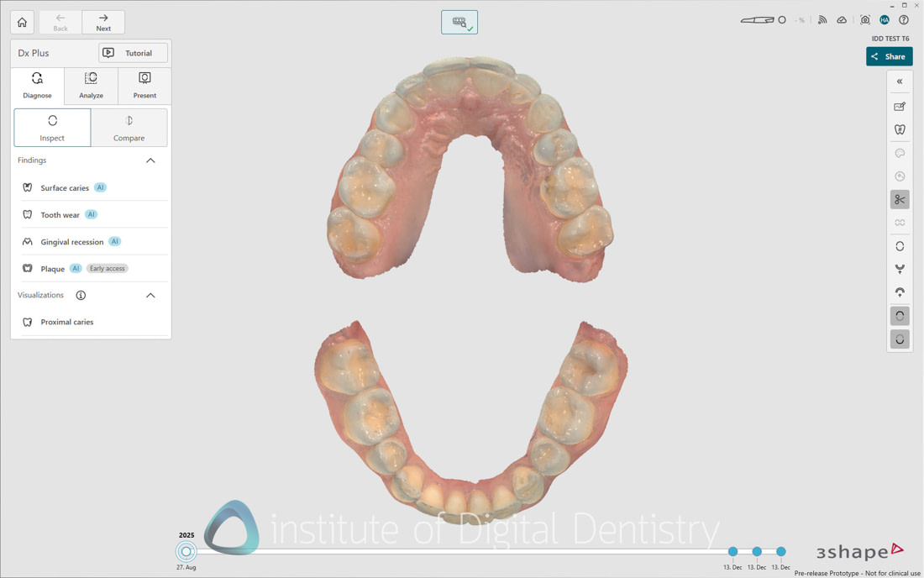Click the Share button

pos(889,55)
